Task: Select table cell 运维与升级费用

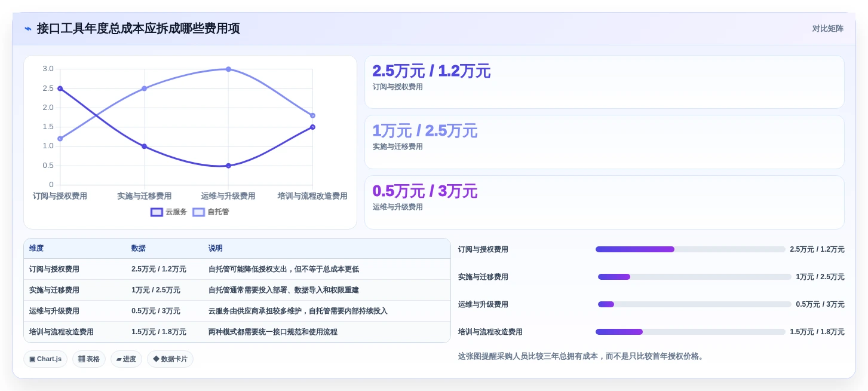Action: [x=54, y=311]
